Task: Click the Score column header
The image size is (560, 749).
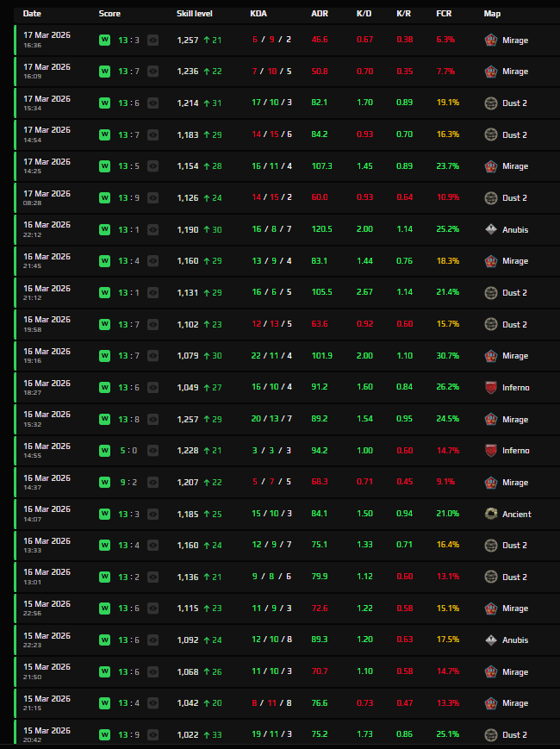Action: [109, 14]
